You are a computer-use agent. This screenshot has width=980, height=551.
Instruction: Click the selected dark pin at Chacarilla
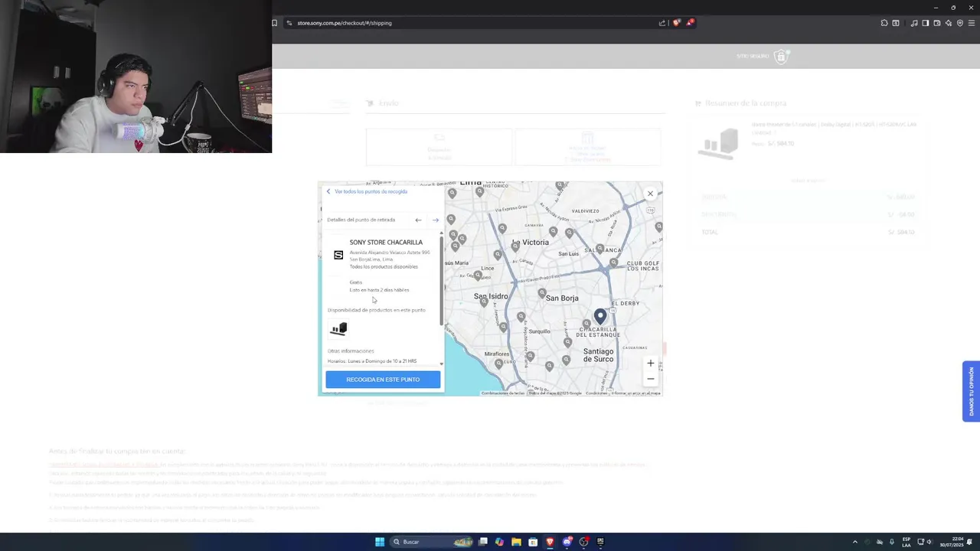(x=600, y=315)
